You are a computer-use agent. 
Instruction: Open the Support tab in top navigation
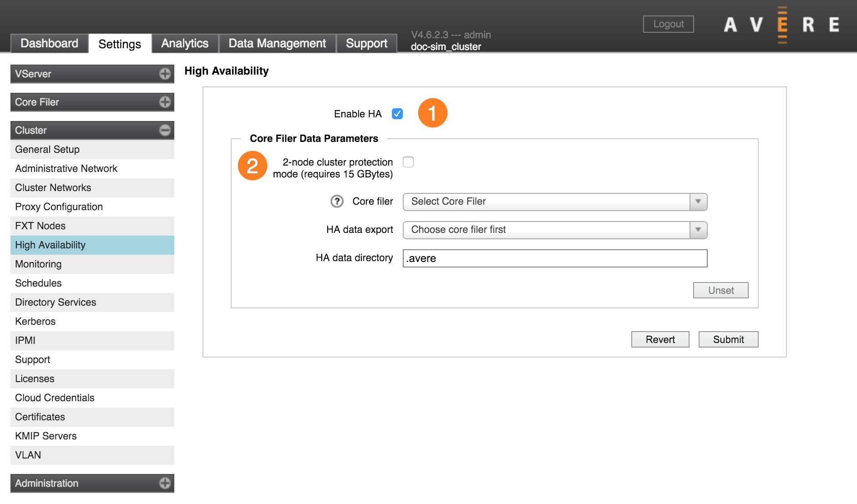[x=366, y=43]
